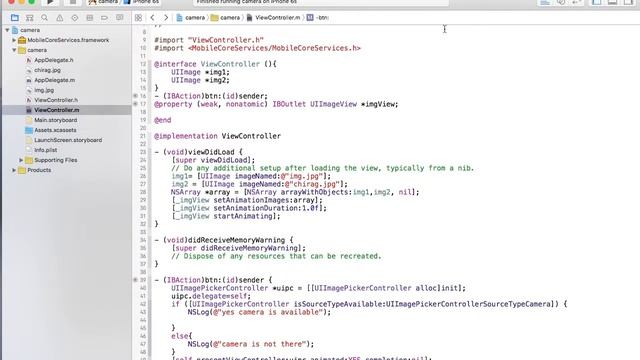The image size is (640, 360).
Task: Select the Supporting Files folder row
Action: point(66,160)
